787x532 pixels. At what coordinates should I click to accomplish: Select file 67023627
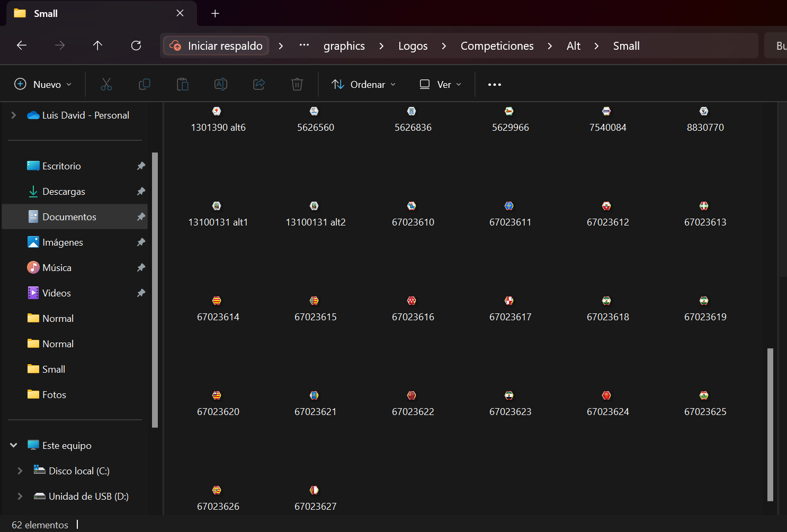coord(316,499)
